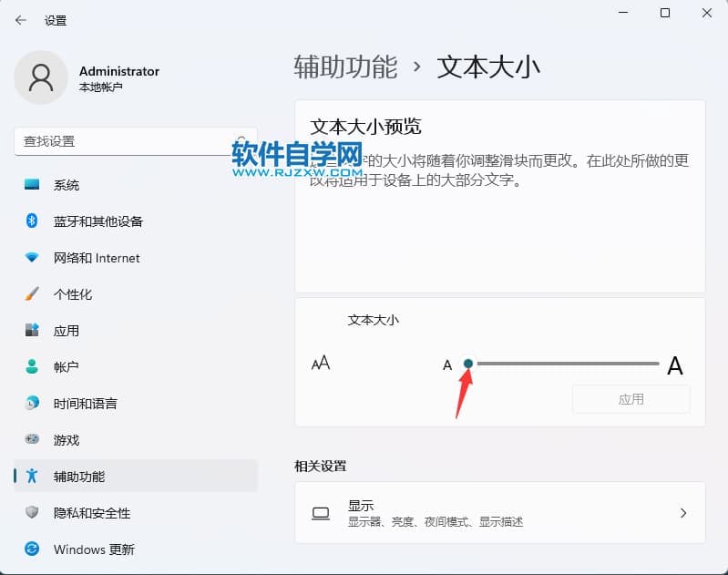Select the 系统 label in navigation list
728x575 pixels.
tap(67, 185)
